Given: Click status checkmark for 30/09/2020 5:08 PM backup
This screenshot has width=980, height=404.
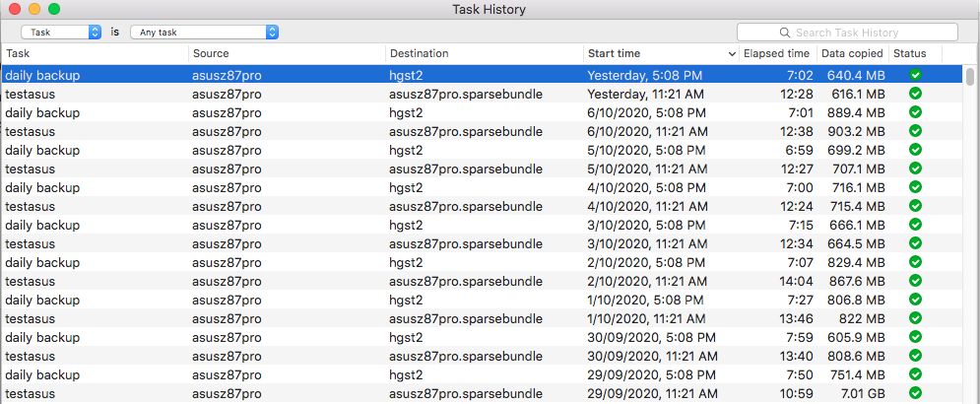Looking at the screenshot, I should (x=916, y=337).
